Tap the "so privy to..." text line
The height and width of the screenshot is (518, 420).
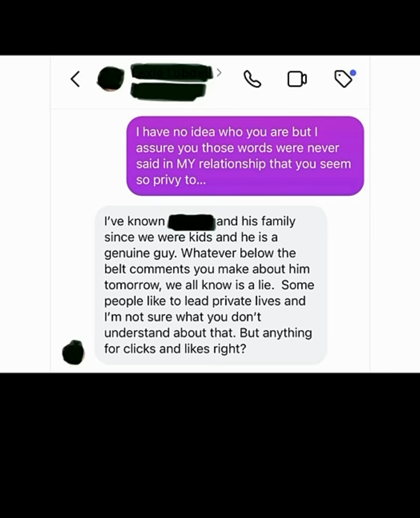click(x=171, y=180)
